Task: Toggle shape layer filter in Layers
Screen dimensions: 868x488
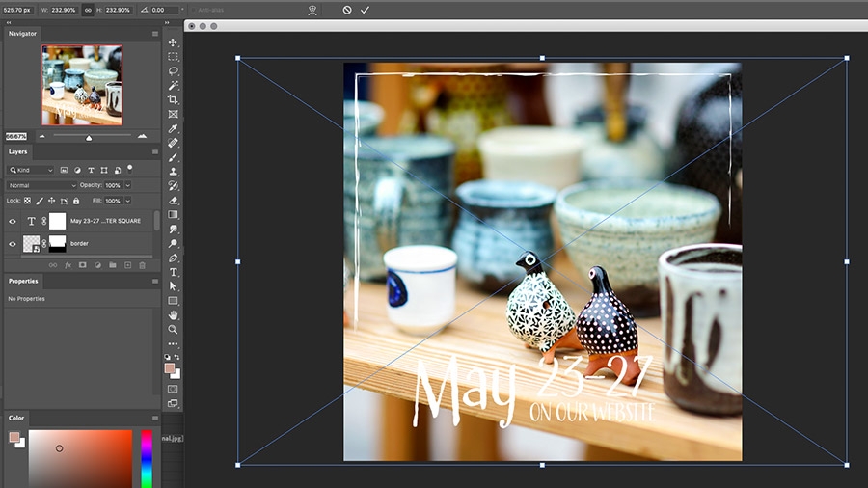Action: click(104, 170)
